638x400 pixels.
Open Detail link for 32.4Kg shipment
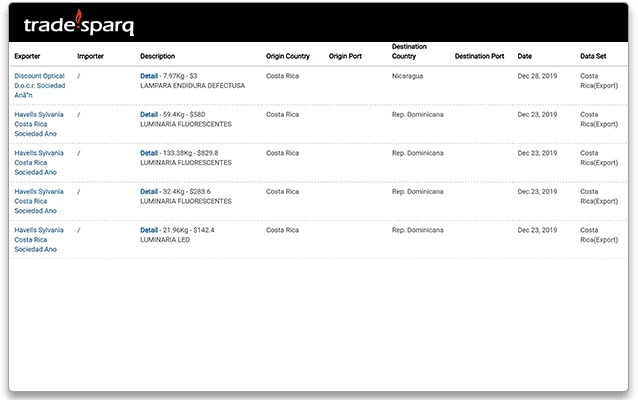(x=149, y=192)
